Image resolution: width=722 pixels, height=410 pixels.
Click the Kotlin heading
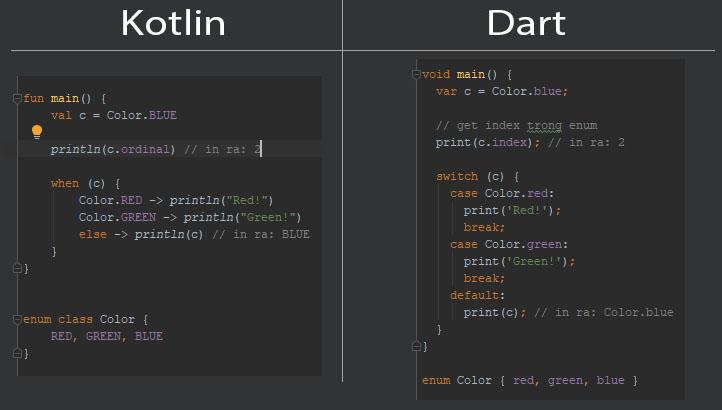(173, 23)
